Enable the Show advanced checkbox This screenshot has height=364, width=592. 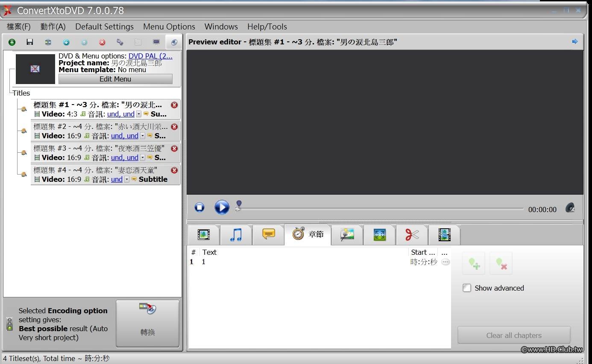(467, 288)
